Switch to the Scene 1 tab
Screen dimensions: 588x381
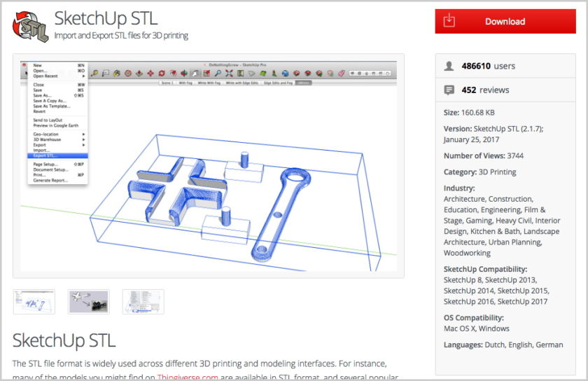(167, 83)
